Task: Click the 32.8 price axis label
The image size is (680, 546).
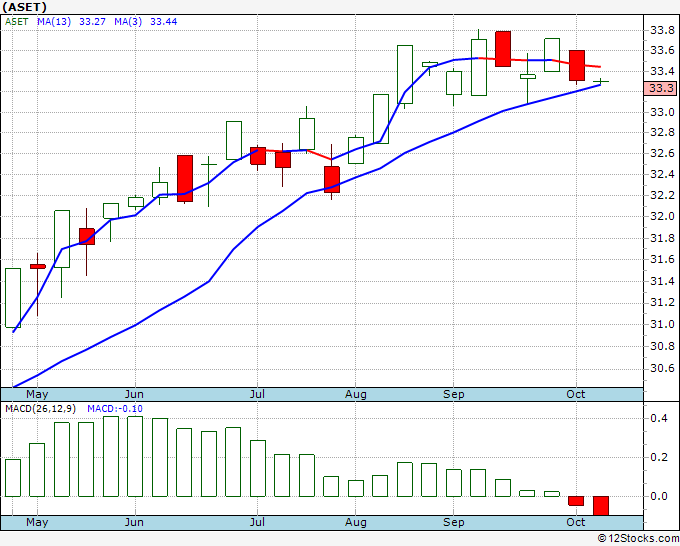Action: point(662,132)
